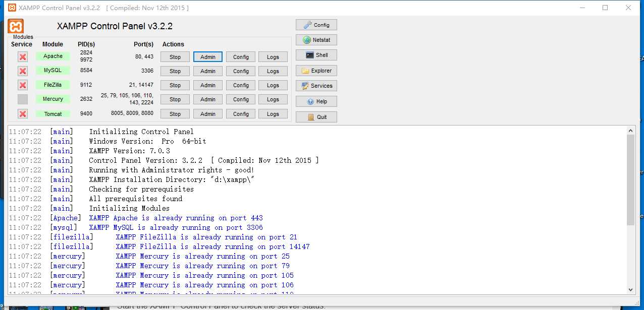
Task: Open the Help dialog
Action: 316,101
